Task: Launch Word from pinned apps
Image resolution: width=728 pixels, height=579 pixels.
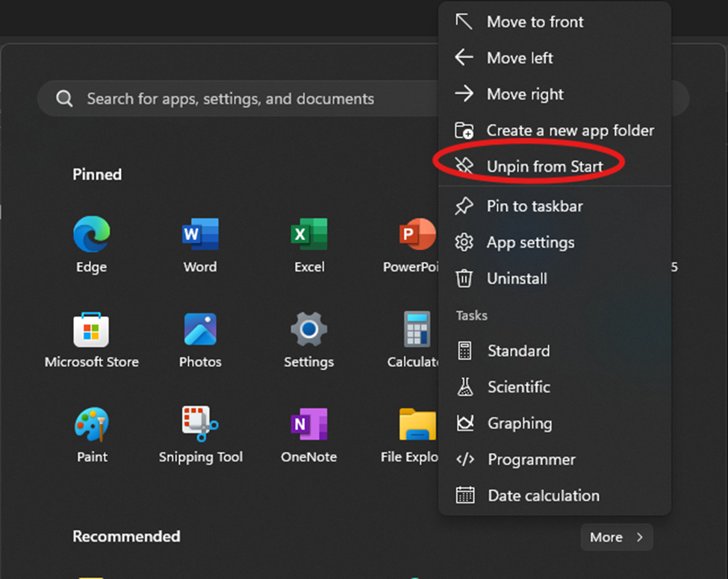Action: pos(200,245)
